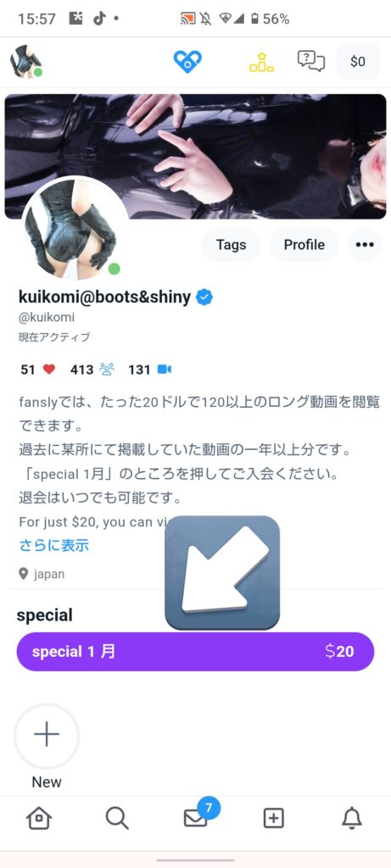Image resolution: width=391 pixels, height=868 pixels.
Task: Tap the 131 videos camera icon
Action: coord(164,370)
